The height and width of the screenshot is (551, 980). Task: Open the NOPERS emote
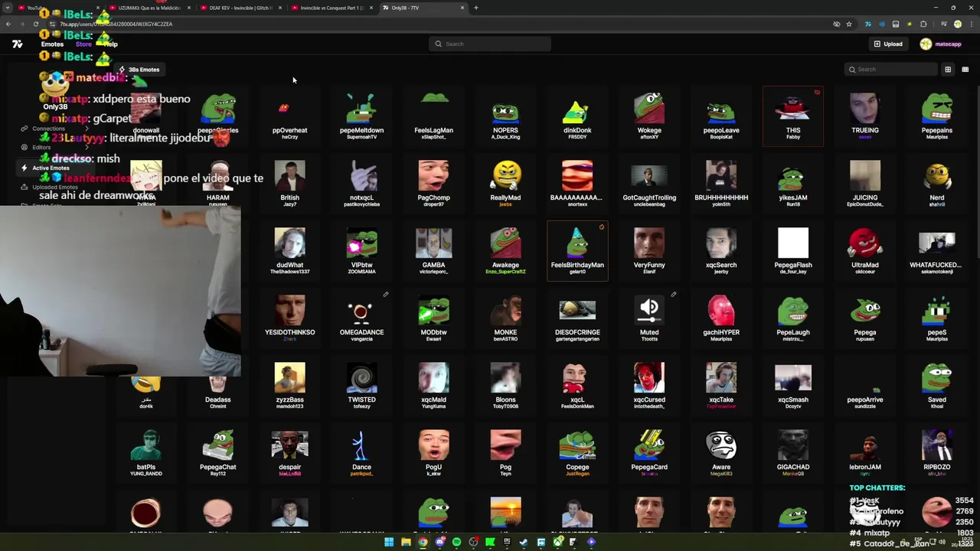tap(505, 116)
